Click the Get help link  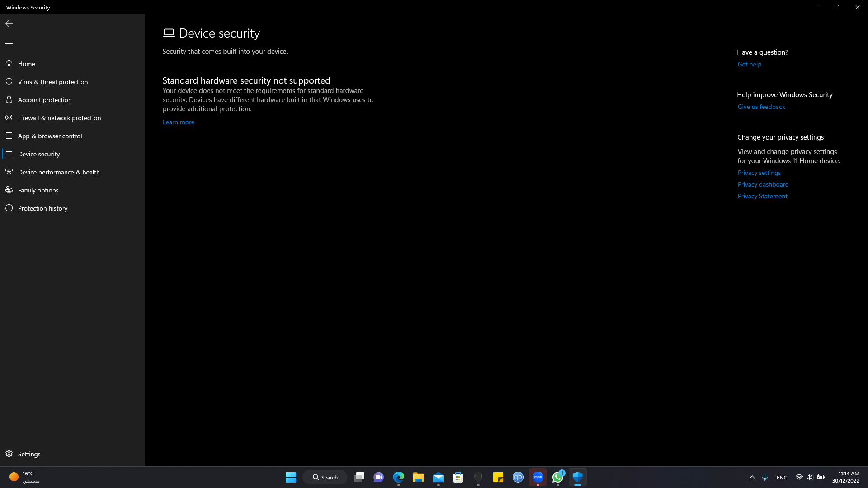coord(749,64)
